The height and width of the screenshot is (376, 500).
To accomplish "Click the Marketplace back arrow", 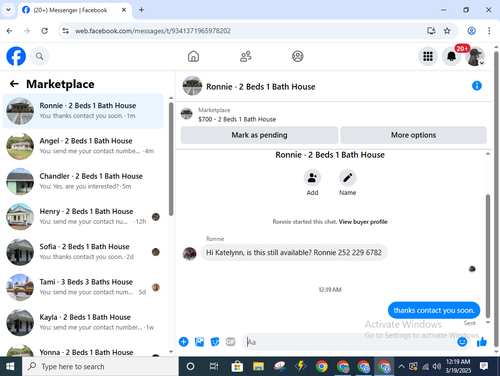I will [14, 84].
